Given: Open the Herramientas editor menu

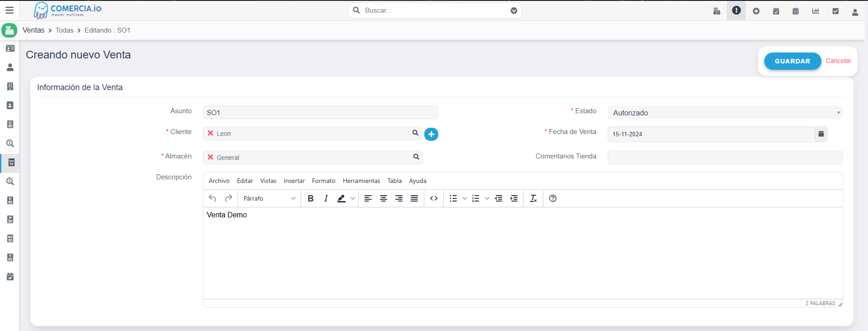Looking at the screenshot, I should pyautogui.click(x=361, y=181).
